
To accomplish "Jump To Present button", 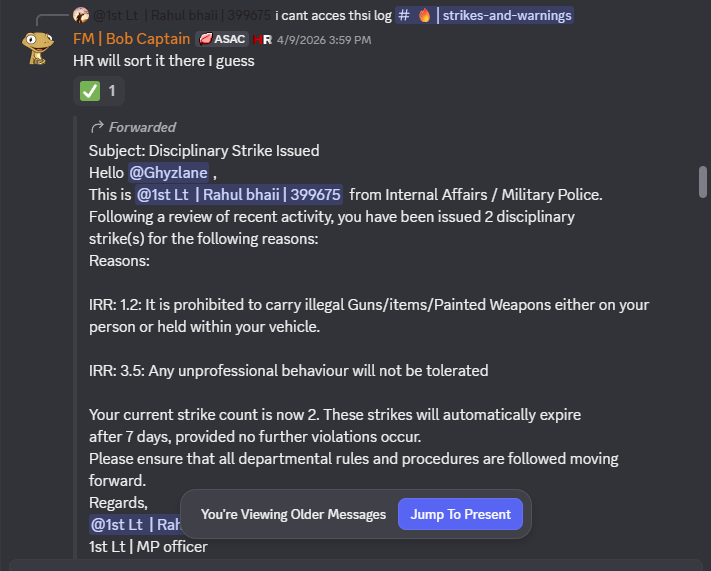I will pos(460,514).
